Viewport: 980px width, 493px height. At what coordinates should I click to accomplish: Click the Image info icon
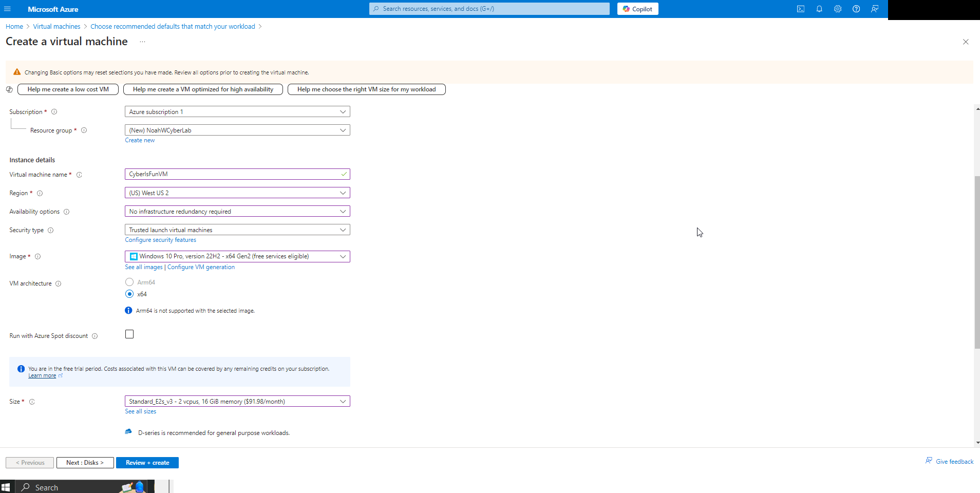point(37,256)
